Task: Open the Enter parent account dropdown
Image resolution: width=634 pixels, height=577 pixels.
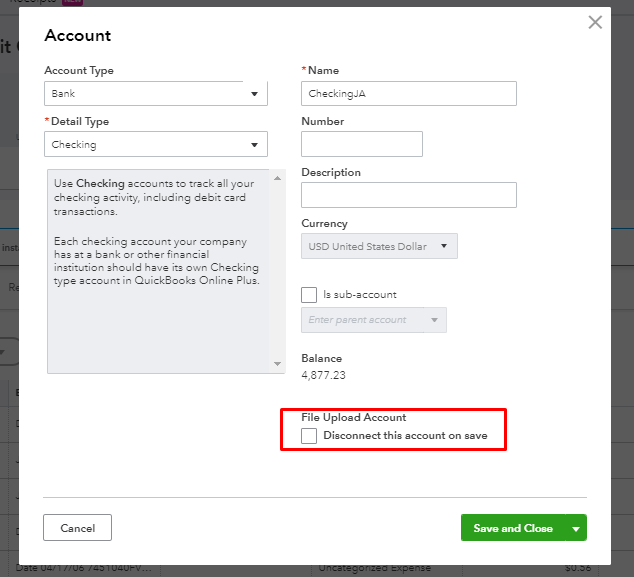Action: 373,320
